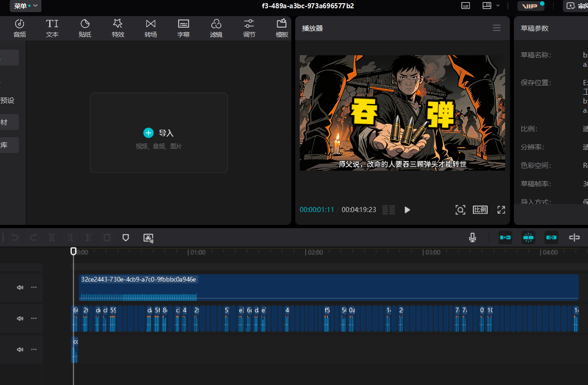Image resolution: width=588 pixels, height=385 pixels.
Task: Click the 草稿名称 label
Action: 536,55
